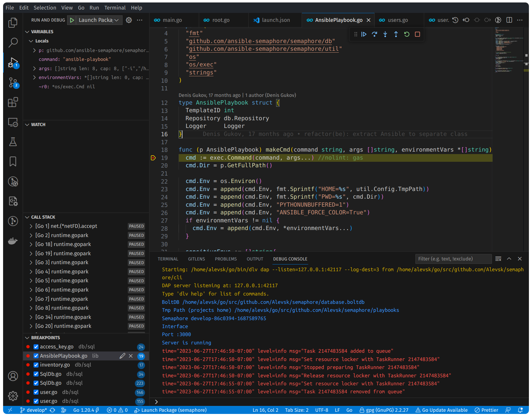The width and height of the screenshot is (532, 417).
Task: Open the Extensions view
Action: point(13,102)
